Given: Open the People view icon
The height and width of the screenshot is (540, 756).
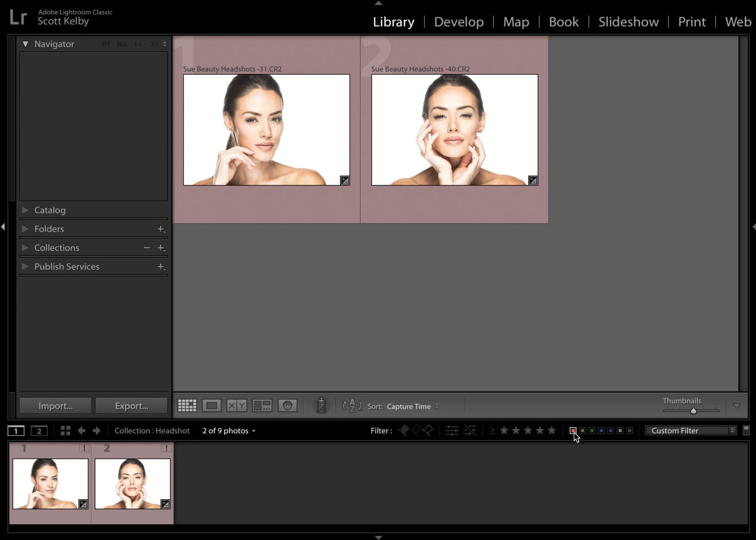Looking at the screenshot, I should pyautogui.click(x=288, y=405).
